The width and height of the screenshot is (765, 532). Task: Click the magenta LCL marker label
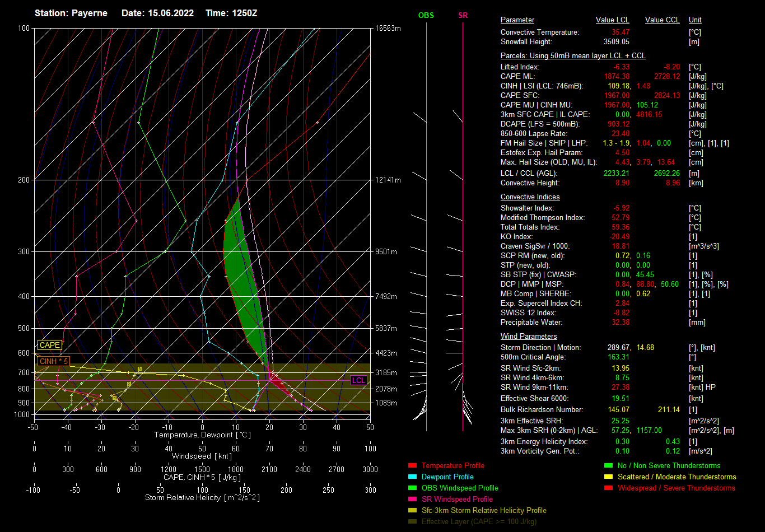(358, 380)
